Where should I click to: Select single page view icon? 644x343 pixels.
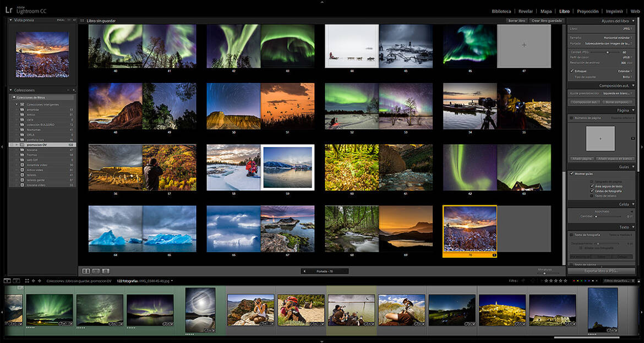pyautogui.click(x=106, y=271)
